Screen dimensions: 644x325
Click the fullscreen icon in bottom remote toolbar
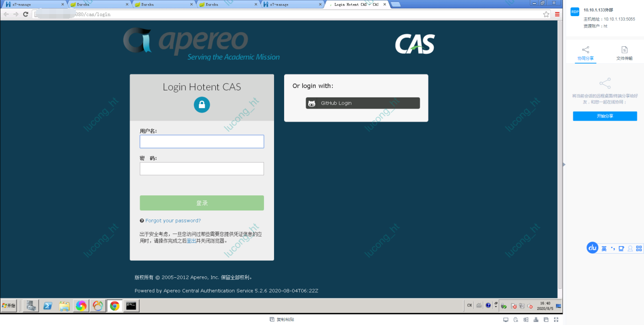click(556, 319)
